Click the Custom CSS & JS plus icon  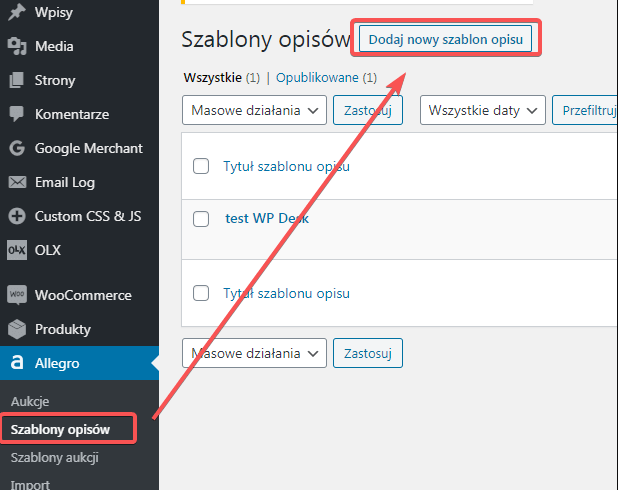coord(17,216)
